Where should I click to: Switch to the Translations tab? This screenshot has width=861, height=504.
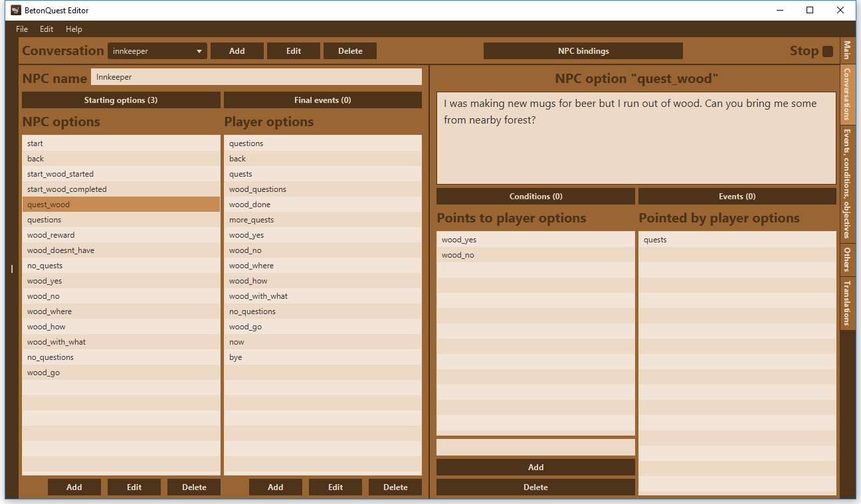pyautogui.click(x=847, y=303)
